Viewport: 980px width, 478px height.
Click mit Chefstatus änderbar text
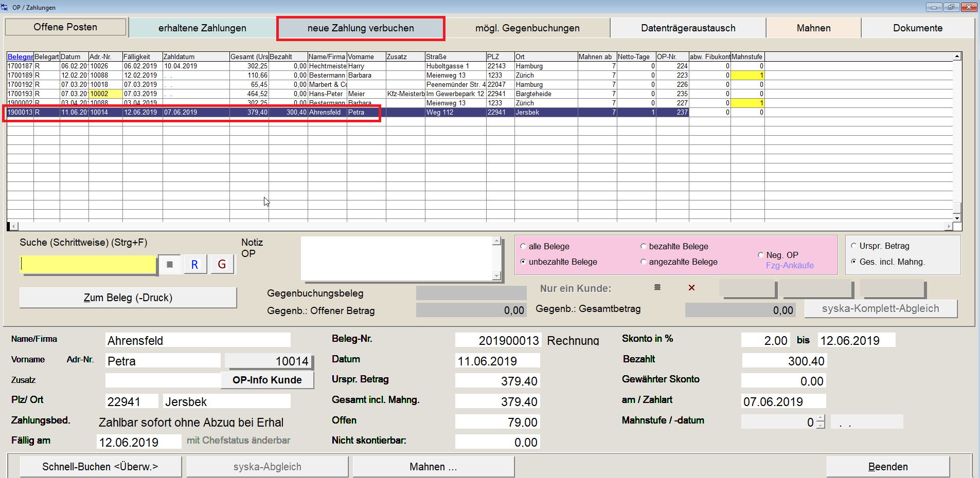pyautogui.click(x=238, y=440)
